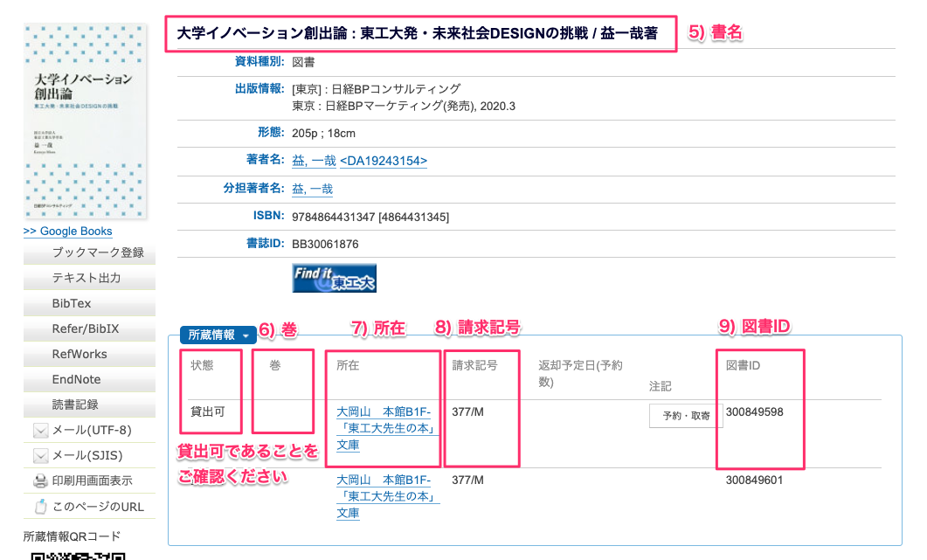The width and height of the screenshot is (927, 560).
Task: Click 図書ID 300849598
Action: point(754,412)
